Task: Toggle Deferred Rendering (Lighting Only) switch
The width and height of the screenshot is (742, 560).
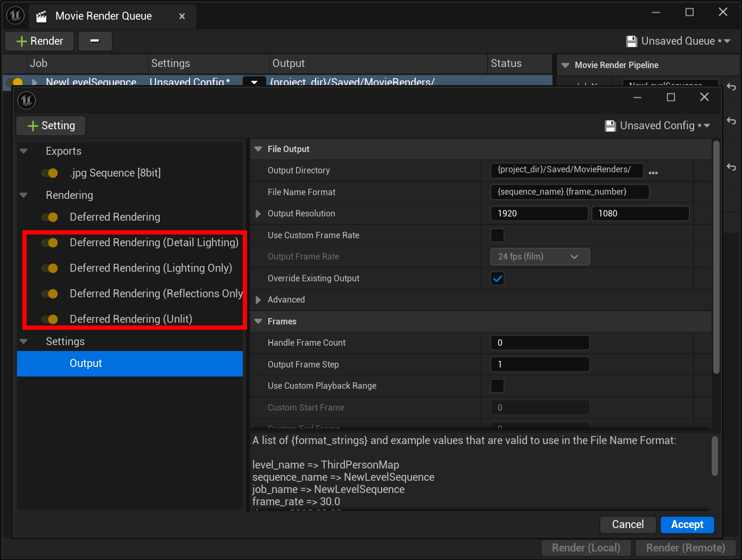Action: click(50, 268)
